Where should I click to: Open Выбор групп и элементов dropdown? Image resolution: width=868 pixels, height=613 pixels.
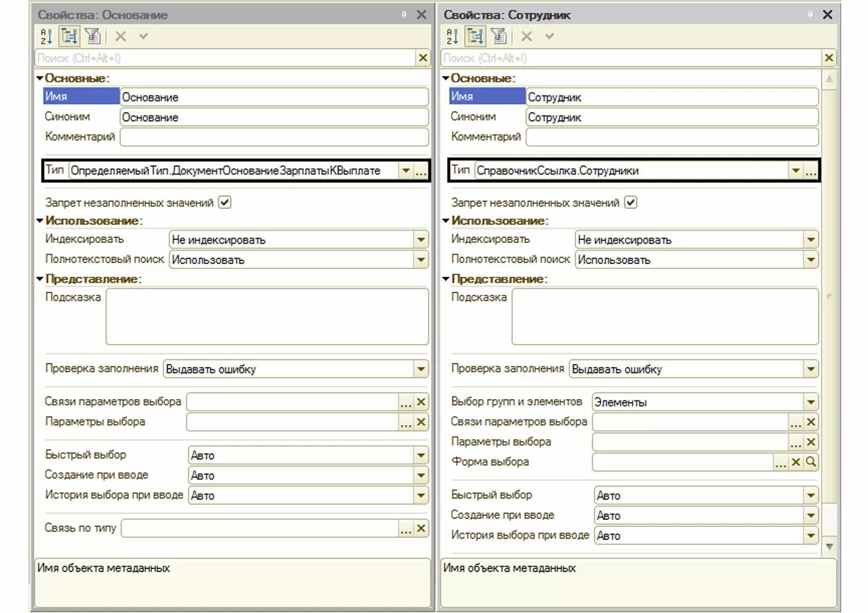coord(811,402)
